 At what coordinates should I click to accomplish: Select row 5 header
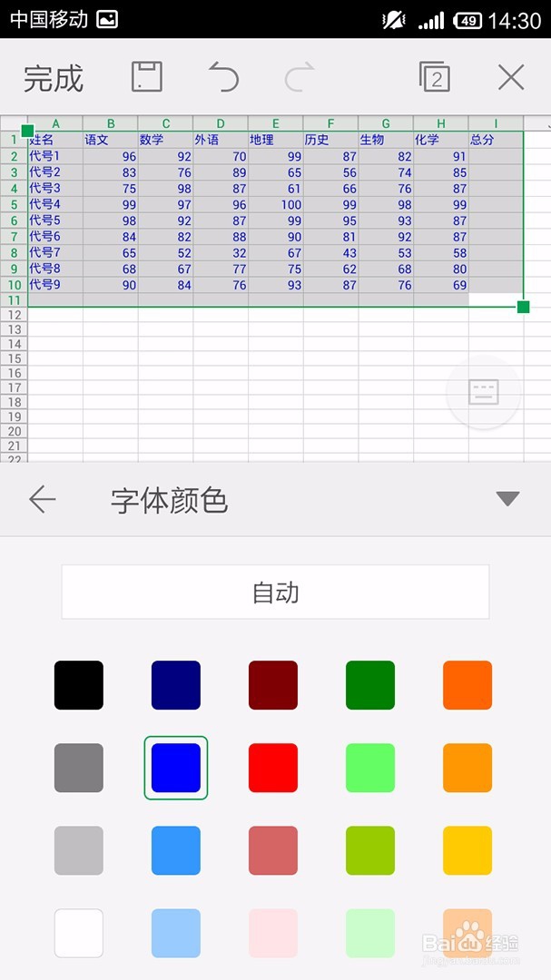pos(14,204)
